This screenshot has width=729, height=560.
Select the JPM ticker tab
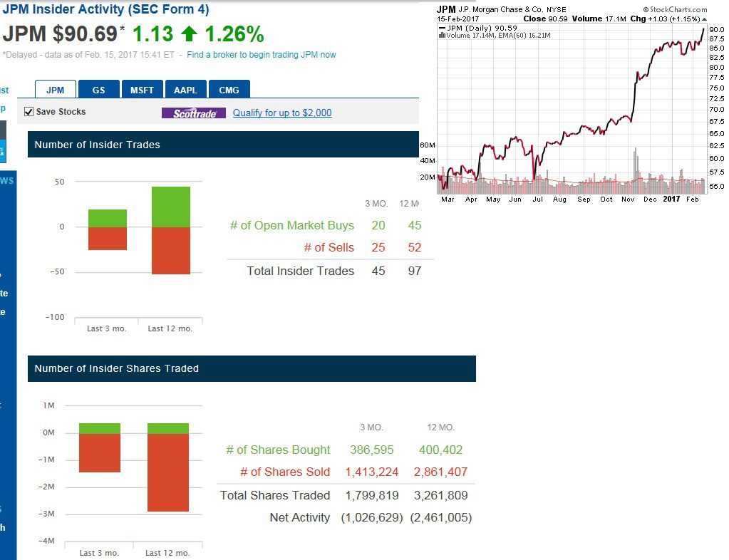[56, 90]
